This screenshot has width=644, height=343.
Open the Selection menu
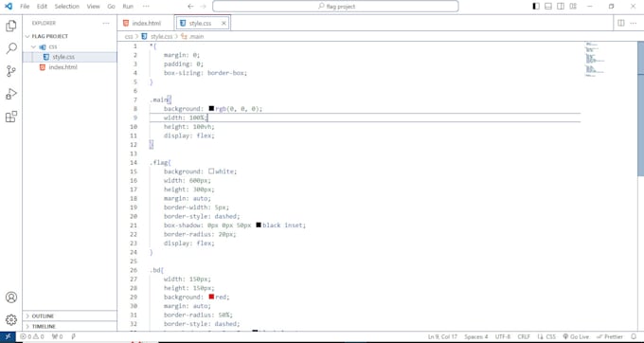tap(67, 7)
